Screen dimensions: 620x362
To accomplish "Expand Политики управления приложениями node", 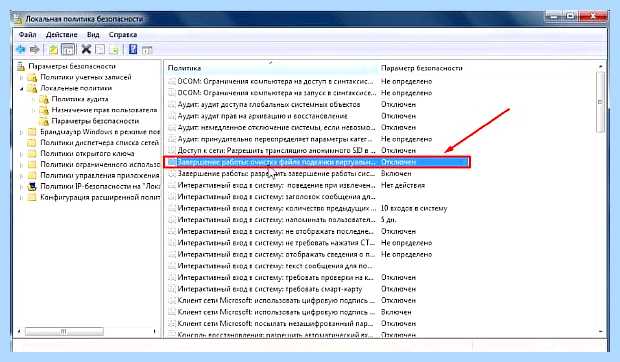I will tap(21, 175).
